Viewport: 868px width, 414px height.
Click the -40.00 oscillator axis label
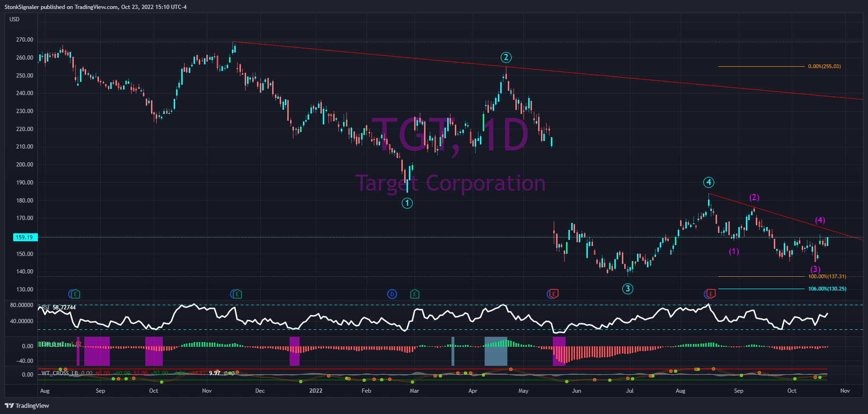pyautogui.click(x=25, y=361)
